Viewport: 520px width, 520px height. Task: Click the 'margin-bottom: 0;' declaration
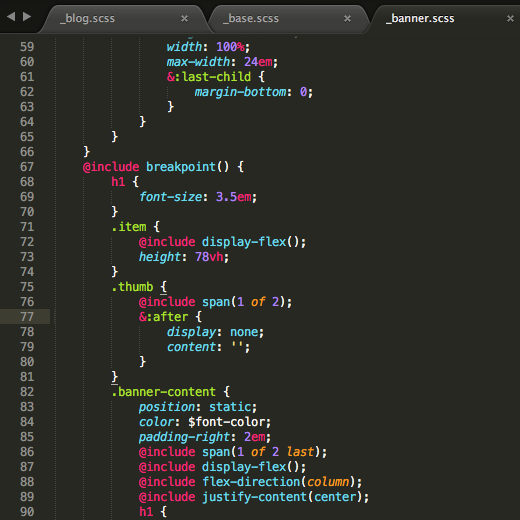(x=254, y=92)
